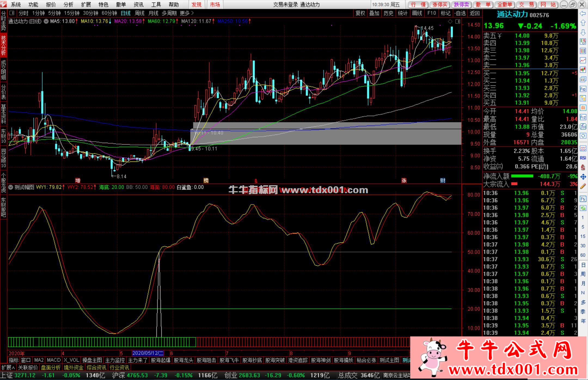Click the 发现 tab in top bar
Image resolution: width=588 pixels, height=380 pixels.
click(x=196, y=5)
